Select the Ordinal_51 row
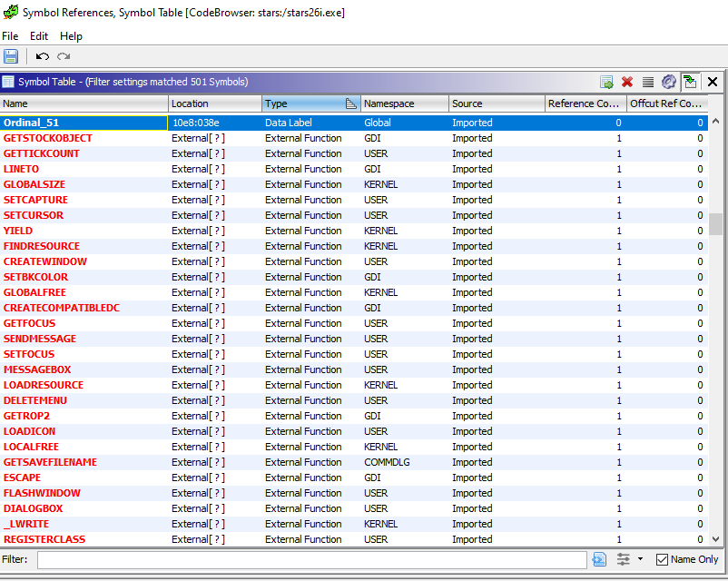The width and height of the screenshot is (728, 581). pyautogui.click(x=354, y=123)
